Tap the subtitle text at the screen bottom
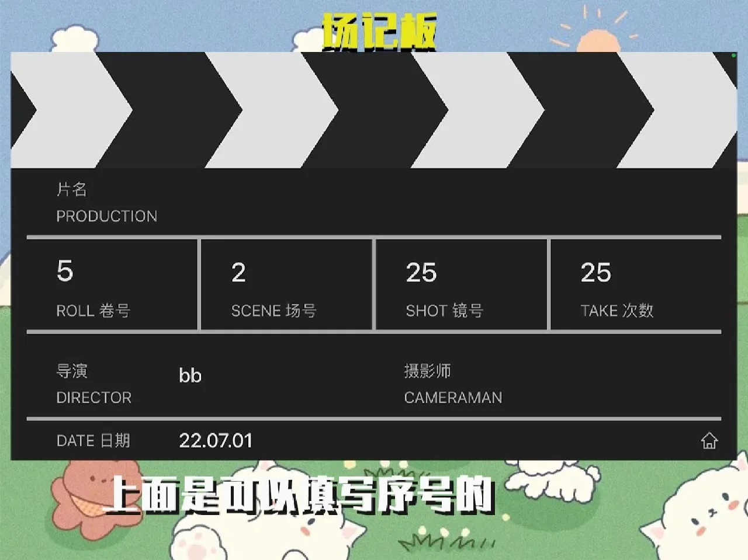 coord(304,499)
